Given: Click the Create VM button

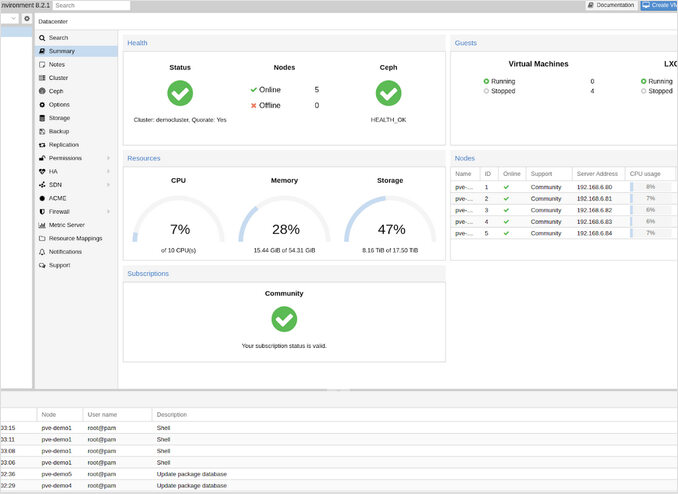Looking at the screenshot, I should click(x=659, y=6).
